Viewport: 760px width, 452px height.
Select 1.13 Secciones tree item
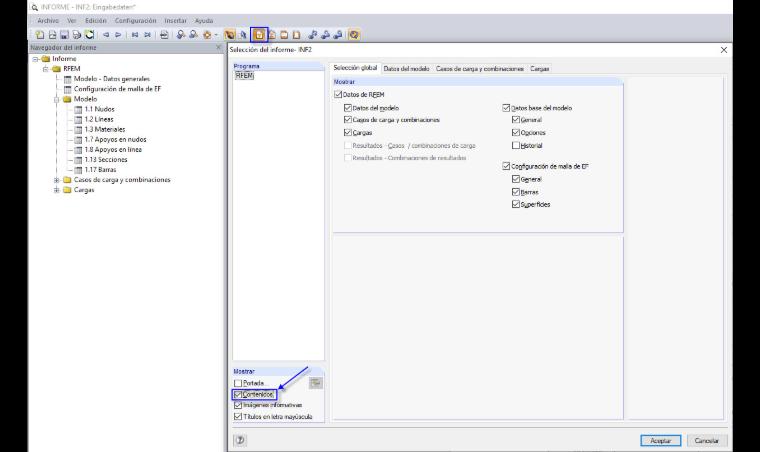pyautogui.click(x=106, y=160)
